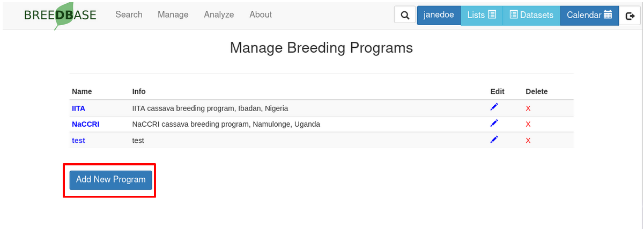
Task: Expand the Manage menu
Action: click(x=173, y=14)
